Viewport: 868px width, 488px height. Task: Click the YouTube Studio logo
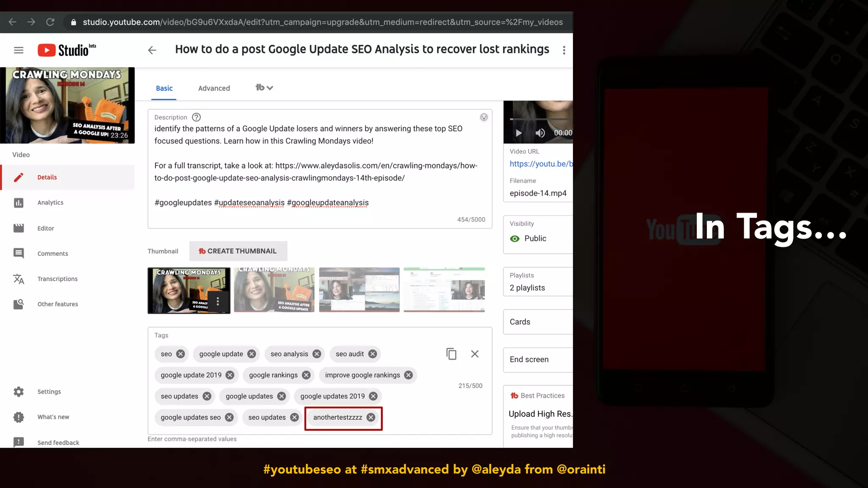(67, 50)
